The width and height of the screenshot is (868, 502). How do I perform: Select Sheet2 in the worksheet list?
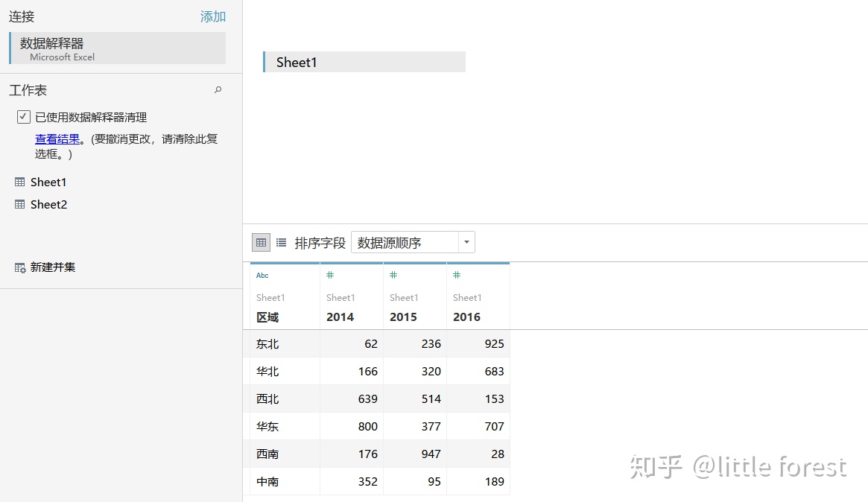click(x=48, y=204)
